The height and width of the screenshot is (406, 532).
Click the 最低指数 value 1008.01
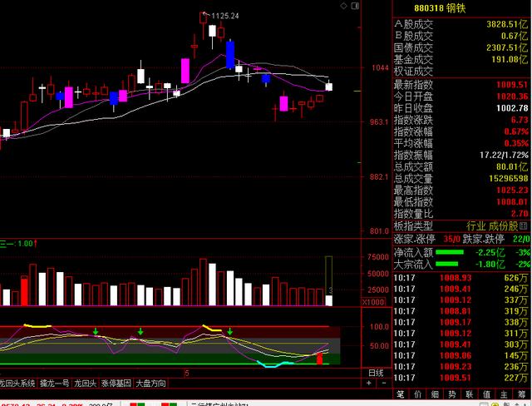point(512,202)
